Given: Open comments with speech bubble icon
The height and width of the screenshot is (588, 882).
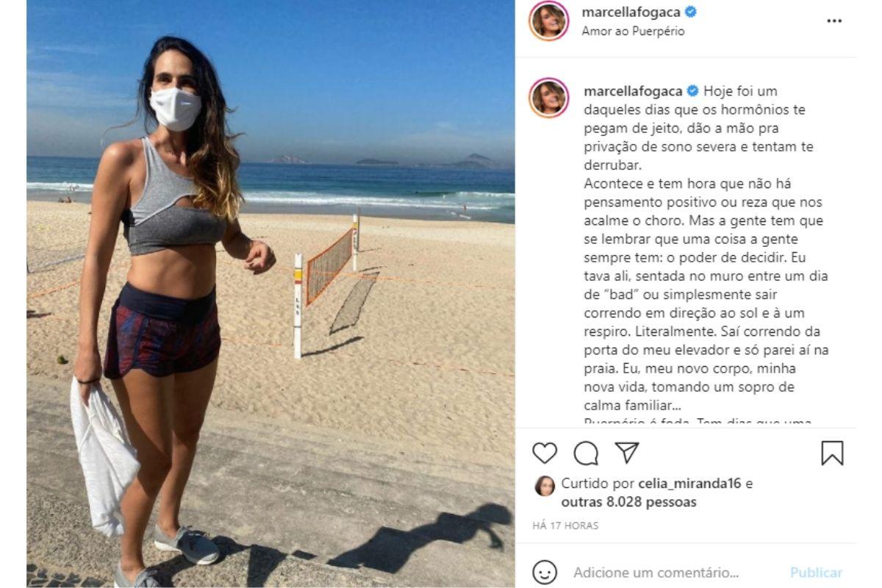Looking at the screenshot, I should [586, 453].
